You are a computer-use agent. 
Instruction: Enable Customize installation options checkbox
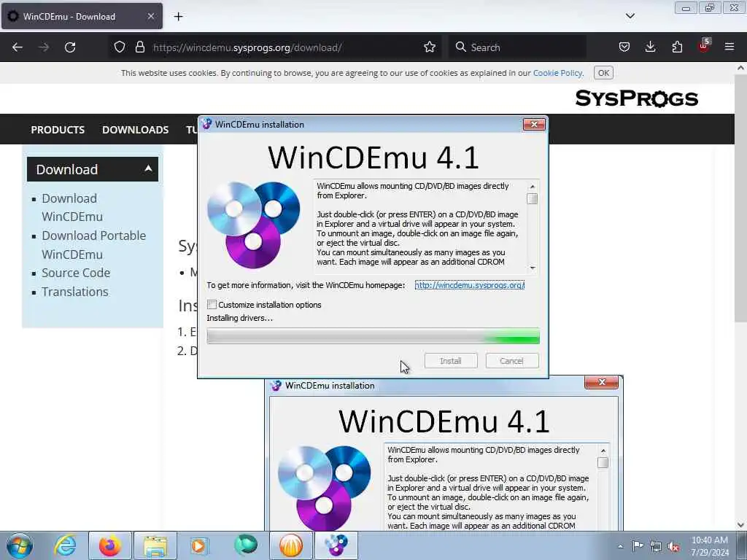[212, 305]
